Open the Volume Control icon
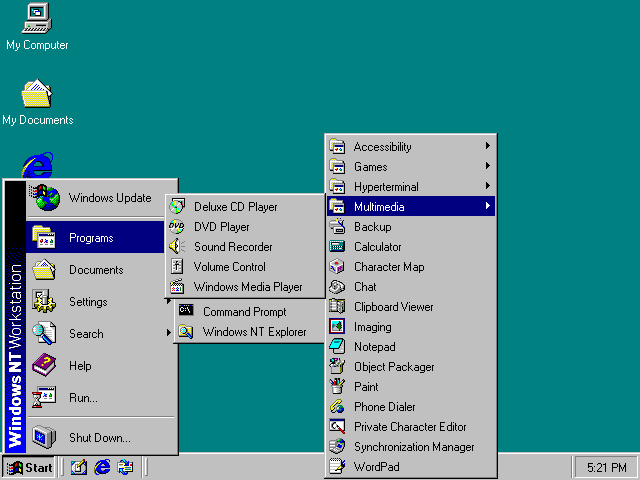The width and height of the screenshot is (640, 480). (x=177, y=267)
